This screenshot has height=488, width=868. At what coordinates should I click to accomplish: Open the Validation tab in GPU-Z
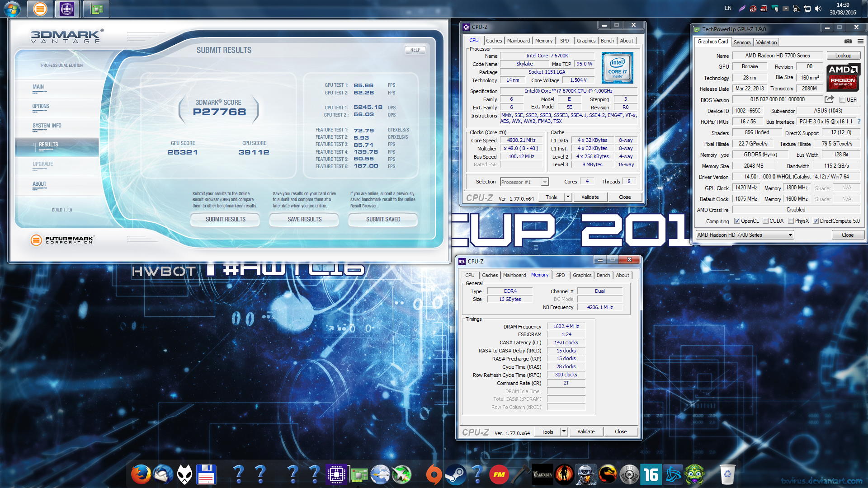point(766,42)
